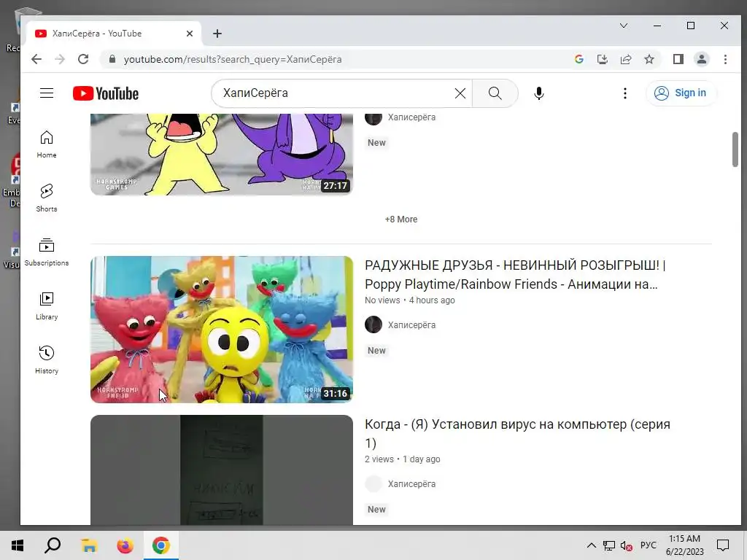Open Когда - (Я) Установил вирус title

point(517,434)
